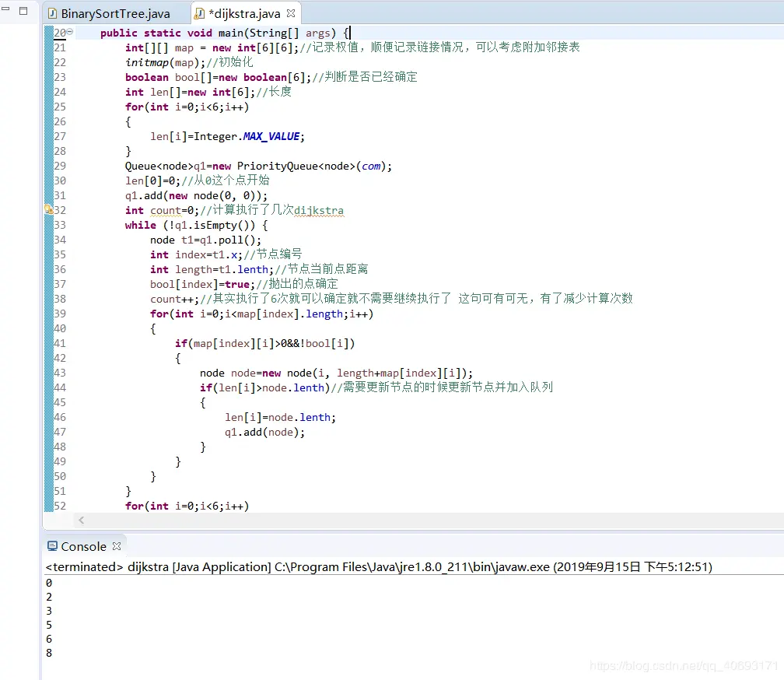Image resolution: width=784 pixels, height=680 pixels.
Task: Click the horizontal scrollbar left arrow
Action: [x=81, y=521]
